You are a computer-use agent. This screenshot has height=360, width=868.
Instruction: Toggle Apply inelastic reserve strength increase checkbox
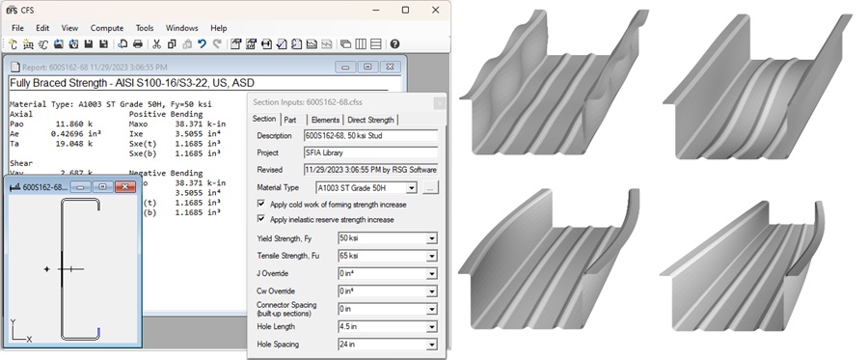click(x=261, y=219)
